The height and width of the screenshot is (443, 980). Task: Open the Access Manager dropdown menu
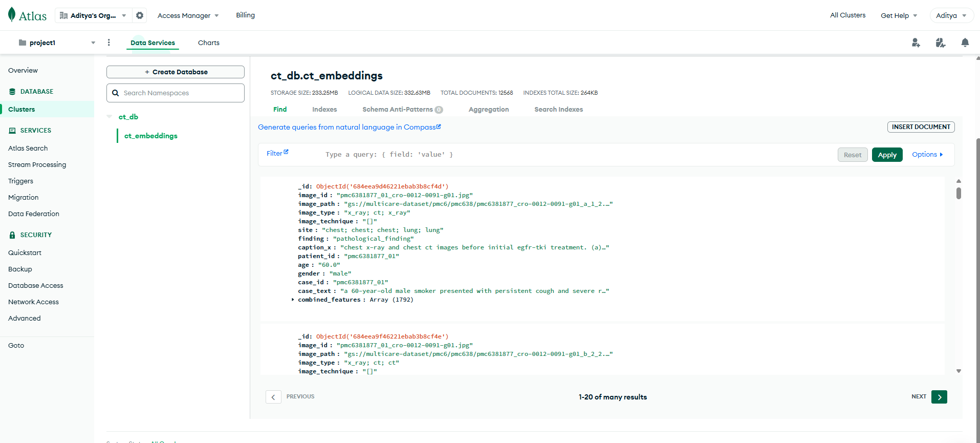[188, 15]
